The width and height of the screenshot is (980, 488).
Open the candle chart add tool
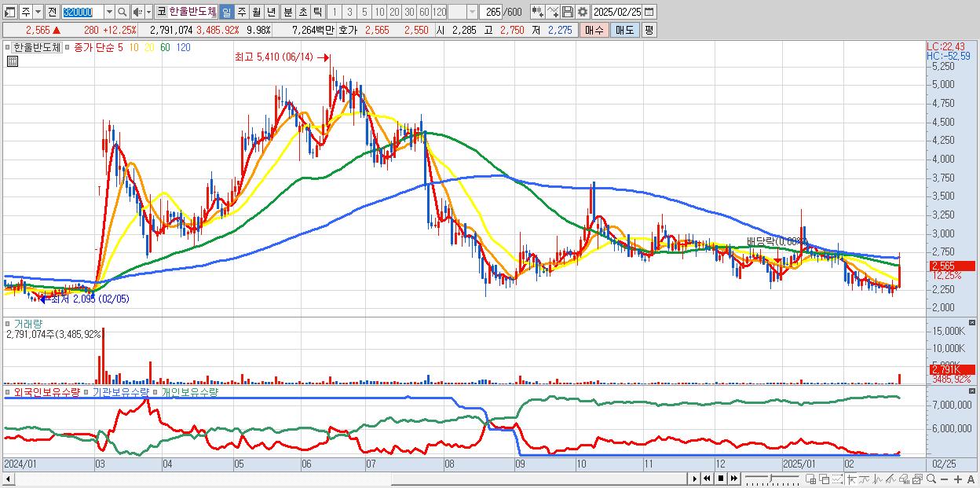[x=538, y=12]
